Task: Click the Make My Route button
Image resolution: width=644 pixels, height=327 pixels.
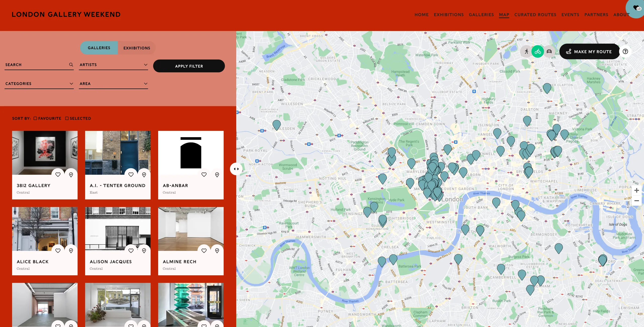Action: click(x=589, y=51)
